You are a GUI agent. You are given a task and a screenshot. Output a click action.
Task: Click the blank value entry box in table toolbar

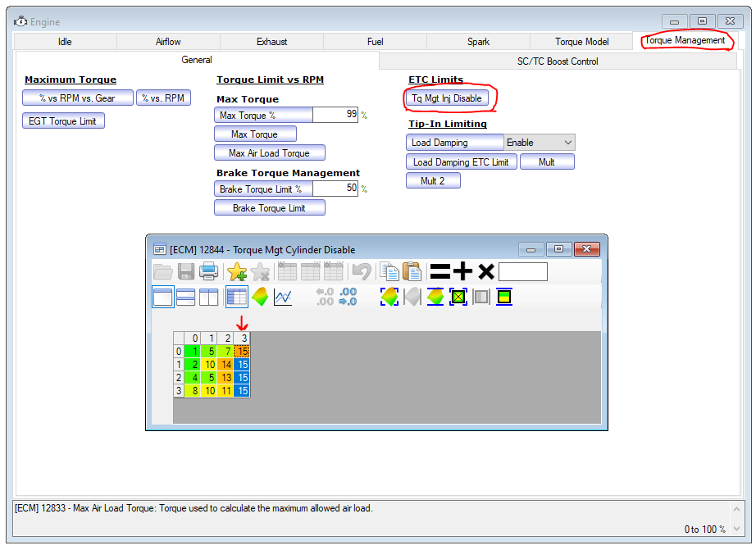click(x=523, y=272)
